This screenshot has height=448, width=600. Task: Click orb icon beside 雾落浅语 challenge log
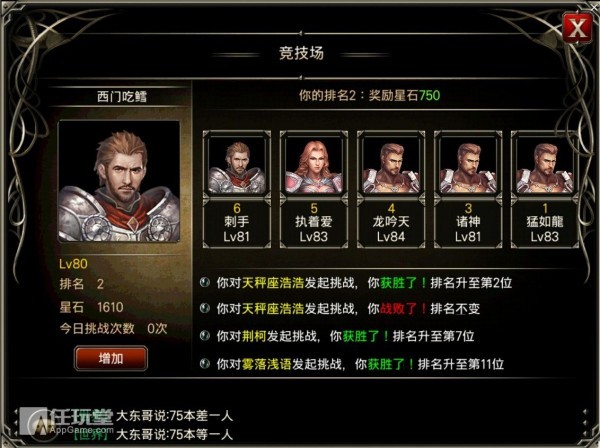[205, 363]
